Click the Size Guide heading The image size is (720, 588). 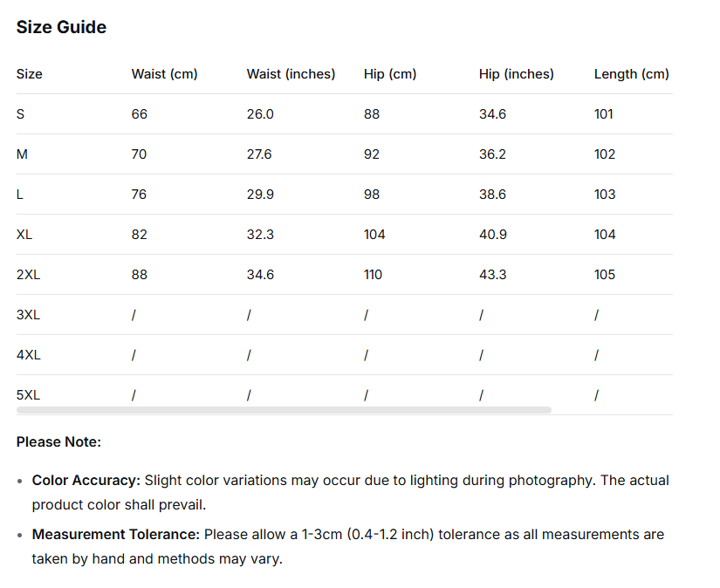pos(61,27)
